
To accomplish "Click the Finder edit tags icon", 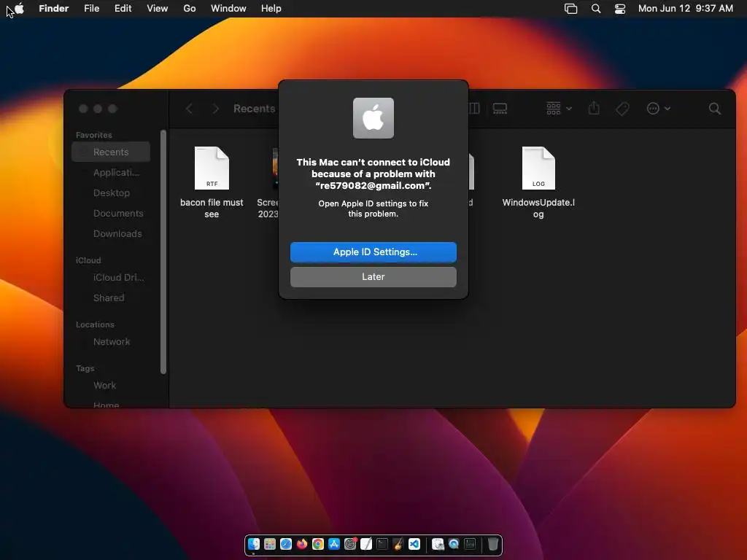I will point(622,109).
